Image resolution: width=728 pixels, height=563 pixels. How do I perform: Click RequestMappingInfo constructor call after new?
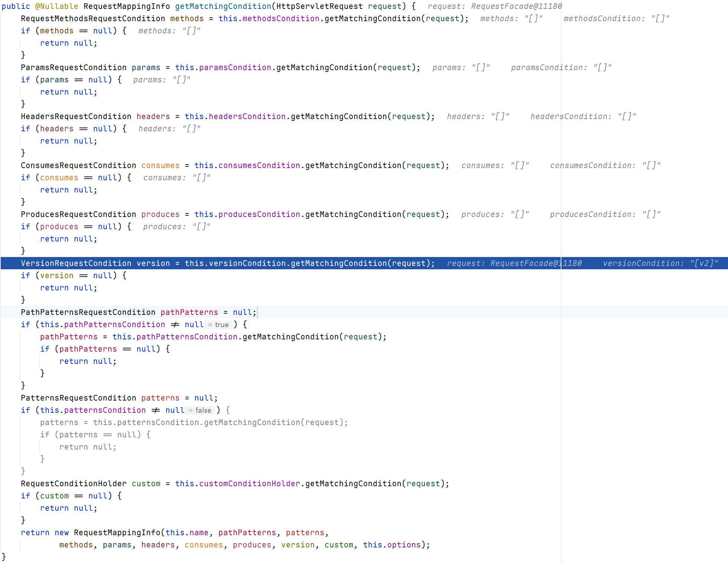[117, 533]
